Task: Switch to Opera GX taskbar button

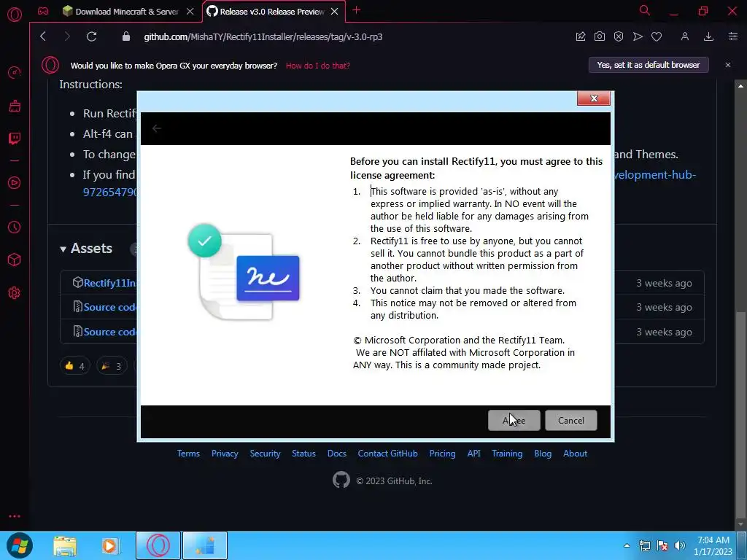Action: pyautogui.click(x=158, y=545)
